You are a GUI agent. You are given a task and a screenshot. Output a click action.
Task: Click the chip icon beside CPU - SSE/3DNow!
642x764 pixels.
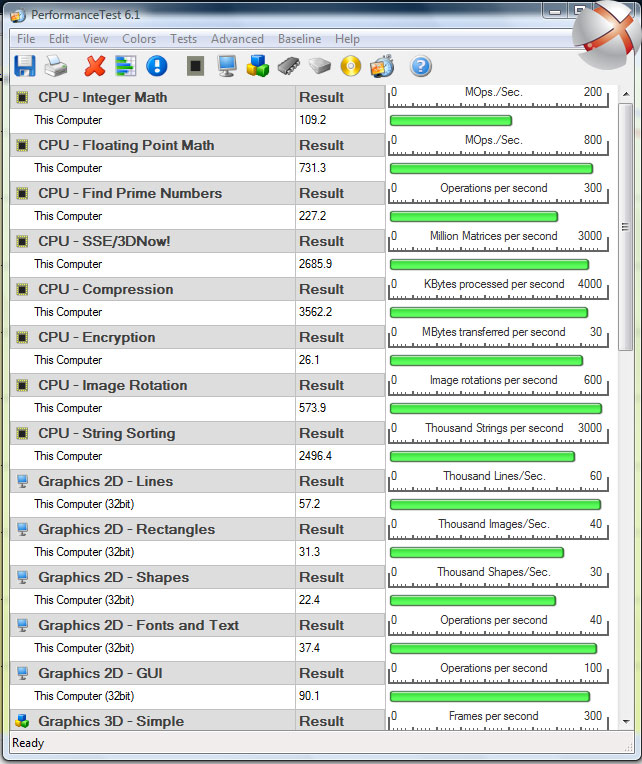22,241
